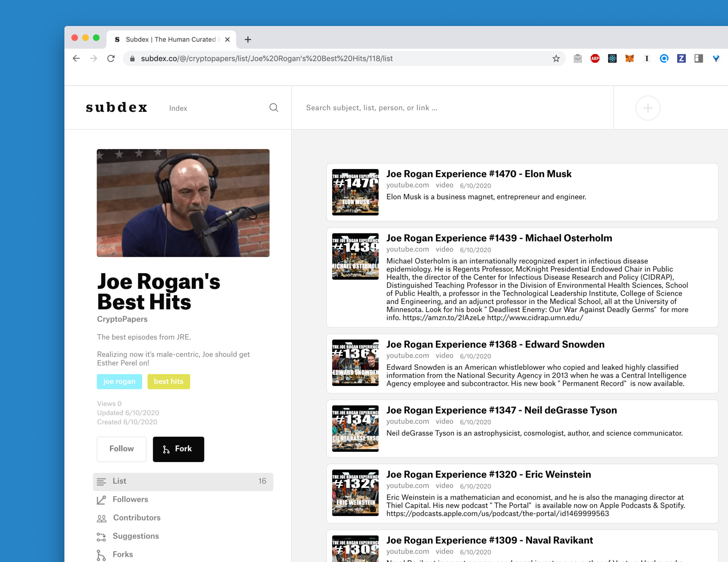Click the Follow button
Image resolution: width=728 pixels, height=562 pixels.
point(122,449)
